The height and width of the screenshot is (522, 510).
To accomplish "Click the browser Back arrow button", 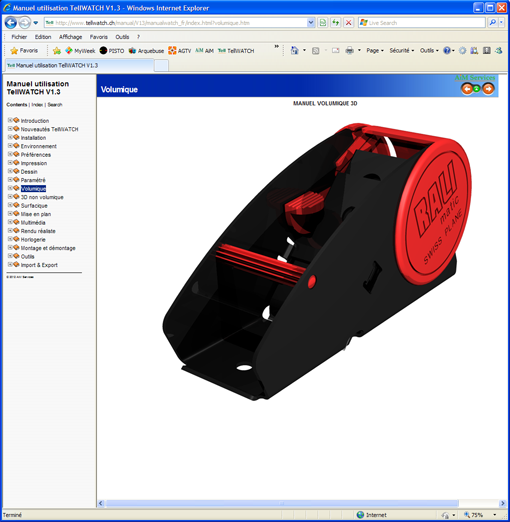I will [x=11, y=23].
